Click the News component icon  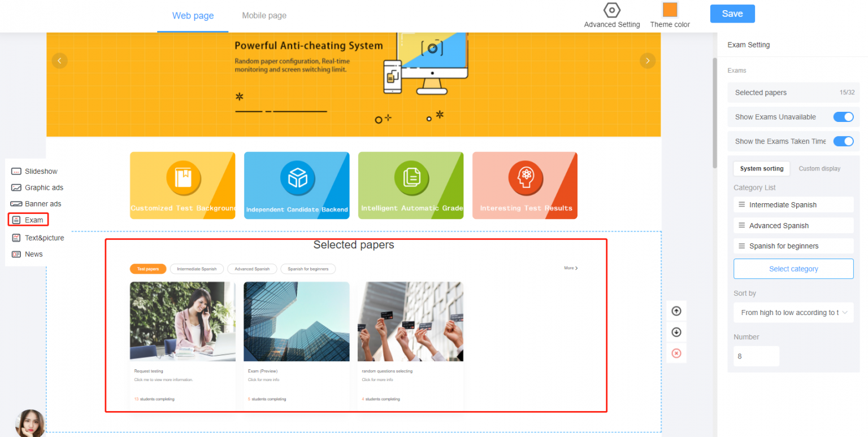(x=15, y=254)
